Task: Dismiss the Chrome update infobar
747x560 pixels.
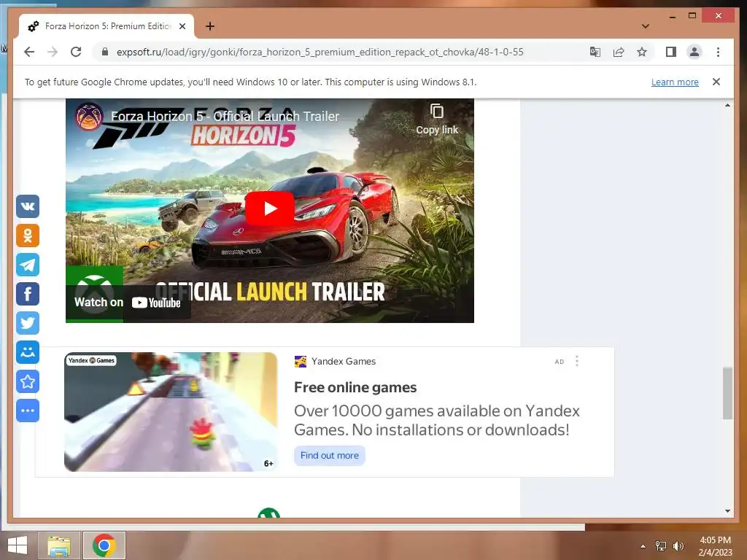Action: (716, 82)
